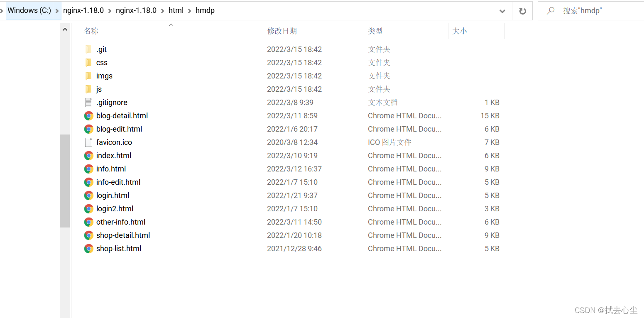Go to the html breadcrumb
The height and width of the screenshot is (318, 644).
pos(176,11)
